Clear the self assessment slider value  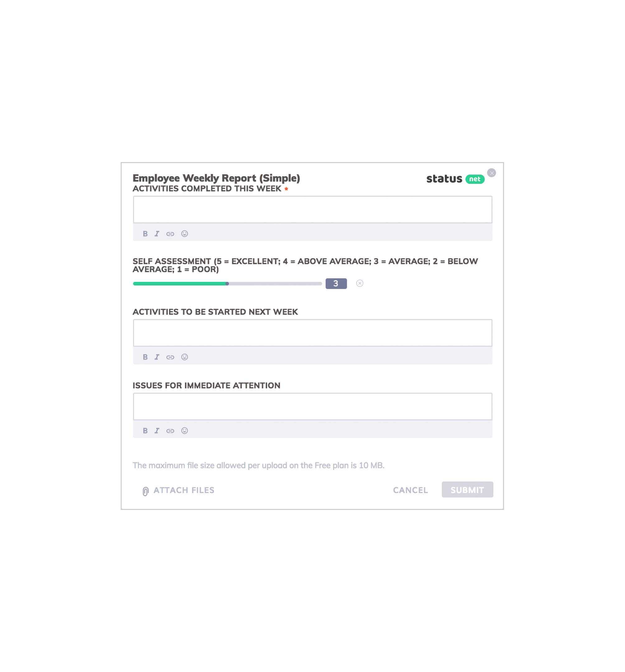click(x=360, y=283)
